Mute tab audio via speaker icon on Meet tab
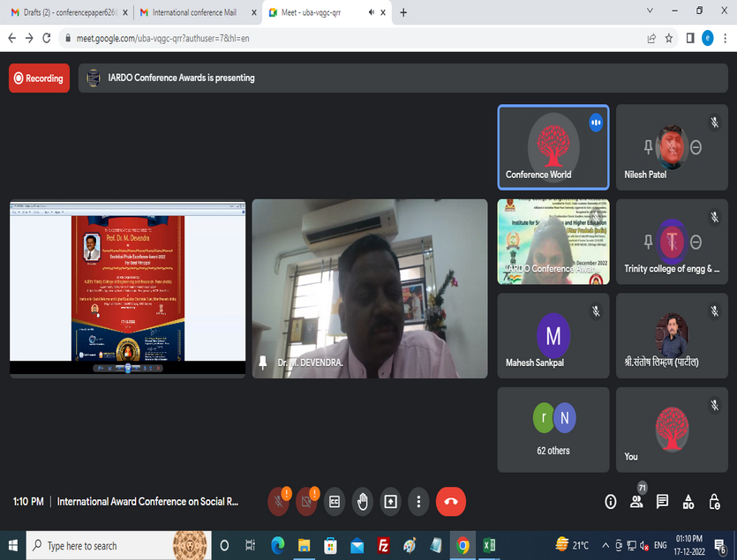737x560 pixels. pos(372,12)
